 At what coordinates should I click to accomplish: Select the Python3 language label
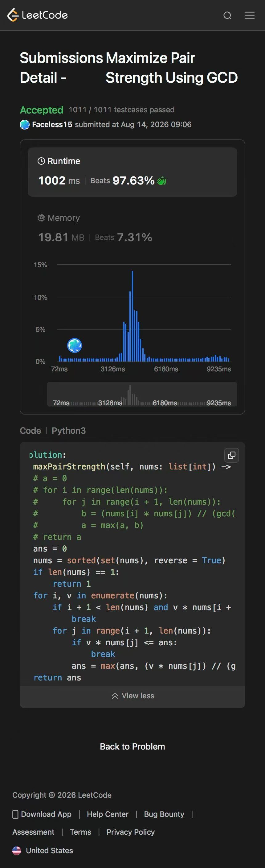[69, 431]
